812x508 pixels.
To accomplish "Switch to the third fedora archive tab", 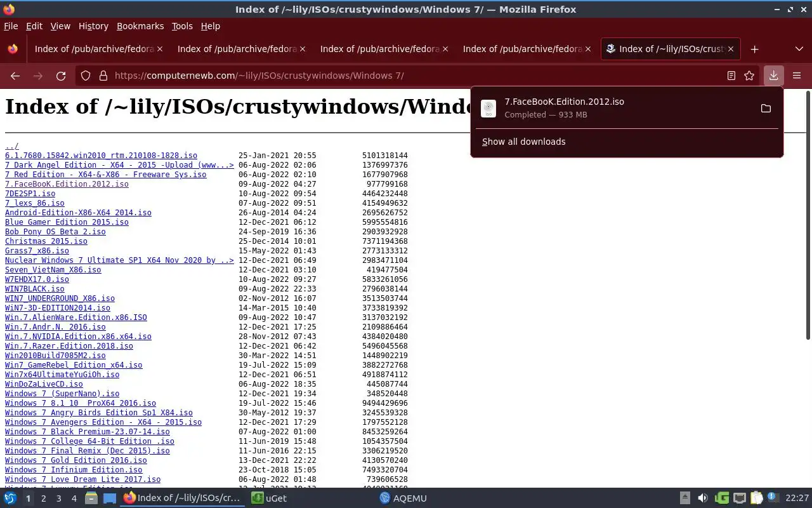I will [384, 49].
